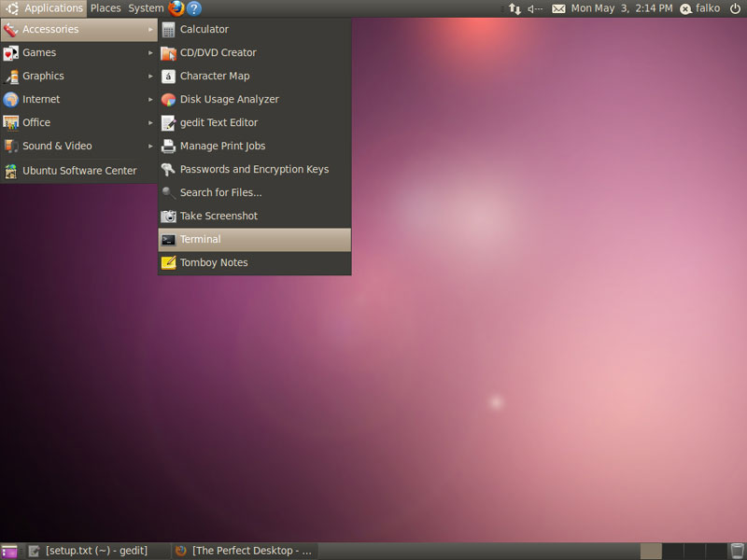This screenshot has width=747, height=560.
Task: Open the System menu
Action: [146, 8]
